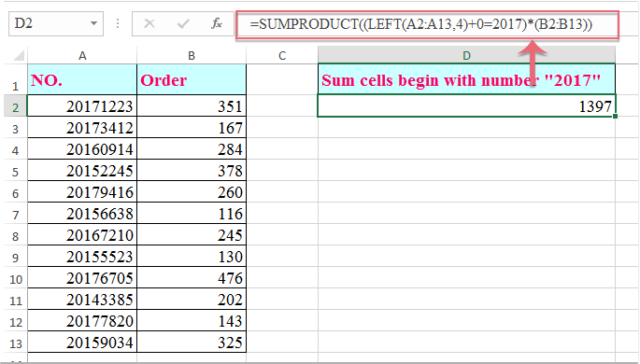The width and height of the screenshot is (640, 364).
Task: Select order value 130
Action: coord(192,257)
